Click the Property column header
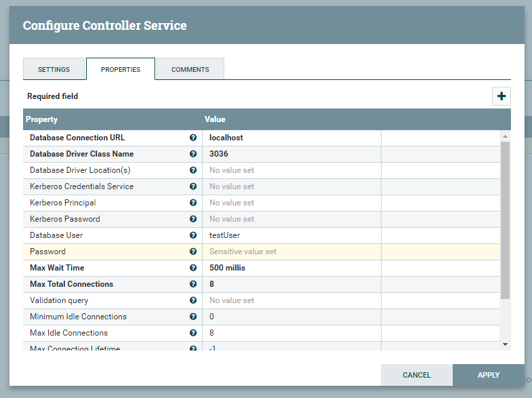 pyautogui.click(x=112, y=119)
